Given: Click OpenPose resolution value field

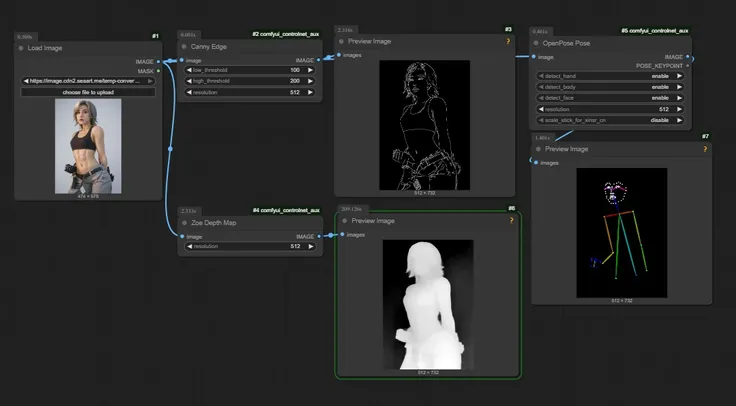Looking at the screenshot, I should point(610,109).
